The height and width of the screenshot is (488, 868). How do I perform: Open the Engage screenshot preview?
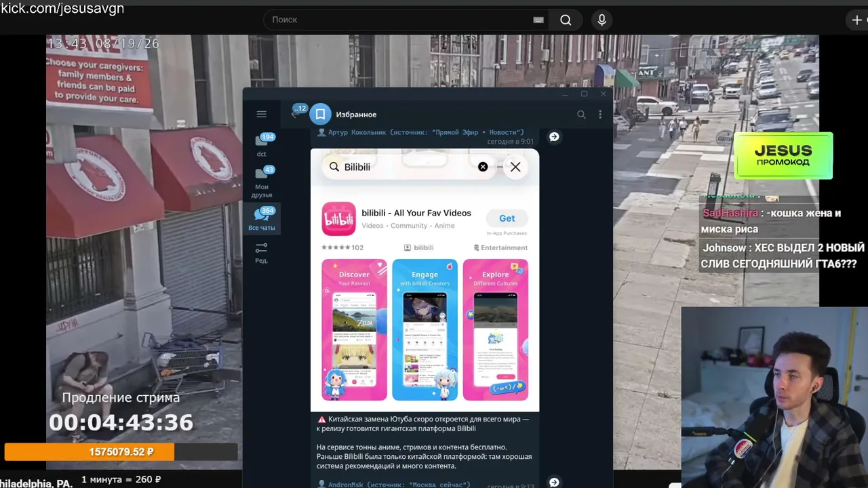click(425, 330)
